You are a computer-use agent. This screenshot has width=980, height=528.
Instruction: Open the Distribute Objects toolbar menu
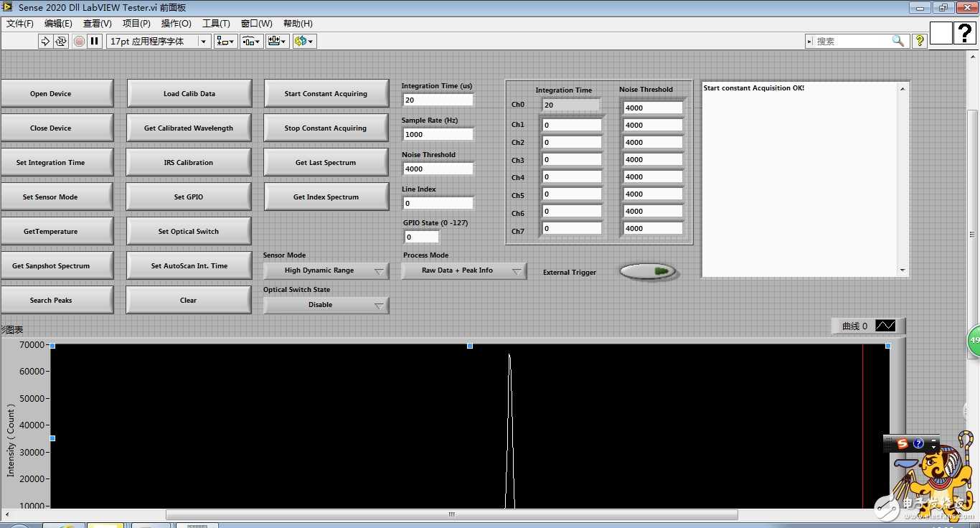pyautogui.click(x=252, y=42)
